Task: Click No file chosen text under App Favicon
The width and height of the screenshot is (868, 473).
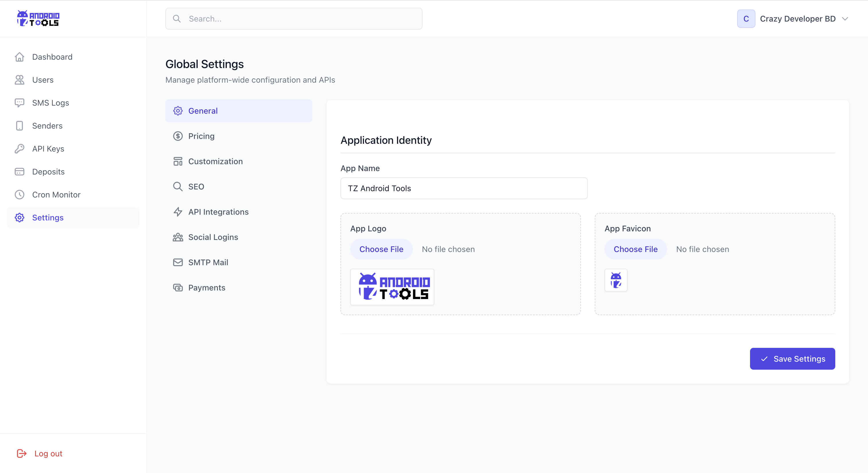Action: point(703,249)
